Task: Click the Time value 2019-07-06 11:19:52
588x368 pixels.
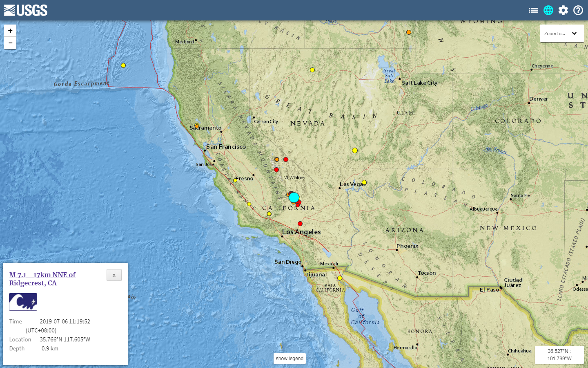Action: tap(65, 321)
